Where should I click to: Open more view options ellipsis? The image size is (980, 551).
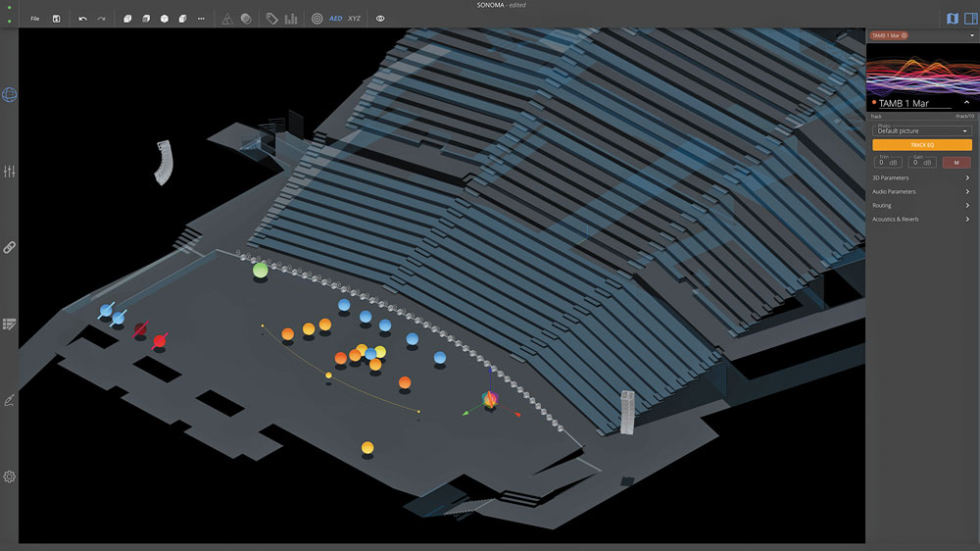(201, 19)
